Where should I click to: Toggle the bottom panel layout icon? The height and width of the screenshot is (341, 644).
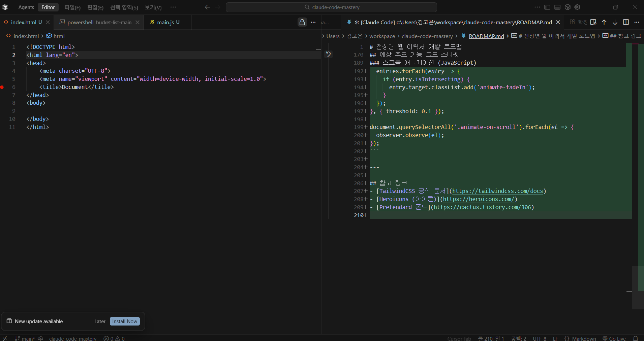click(x=557, y=7)
